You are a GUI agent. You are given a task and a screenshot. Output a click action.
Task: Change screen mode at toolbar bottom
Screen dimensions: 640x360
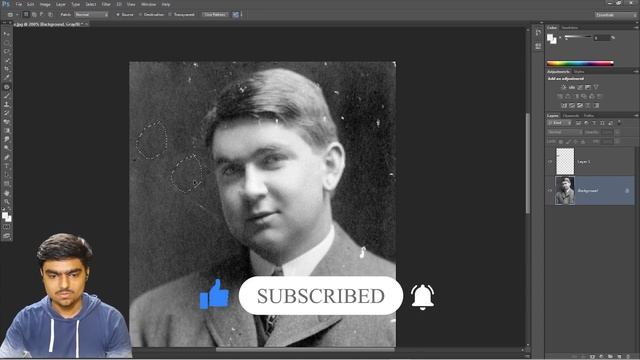7,236
